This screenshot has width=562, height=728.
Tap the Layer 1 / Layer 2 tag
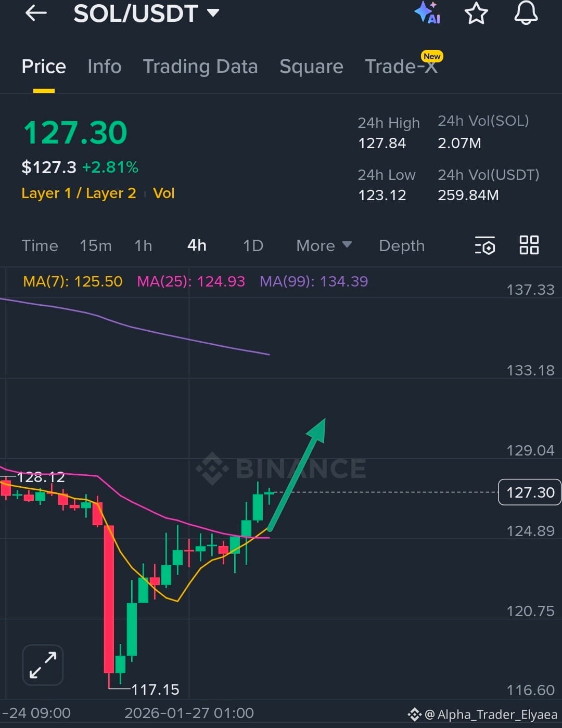(79, 193)
